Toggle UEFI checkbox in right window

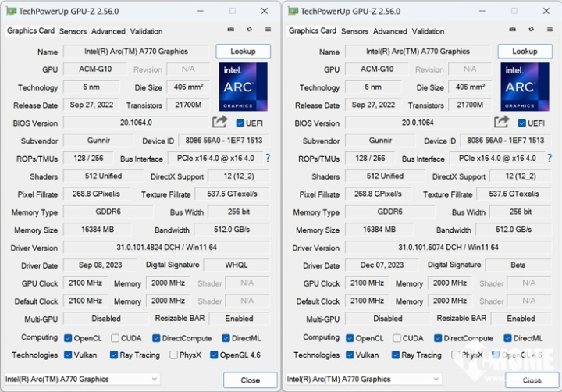click(x=522, y=123)
